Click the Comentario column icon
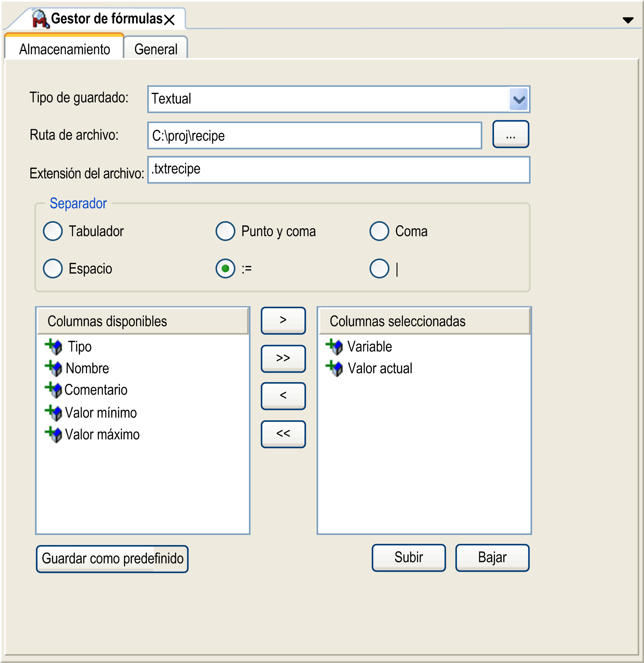Viewport: 644px width, 663px height. click(x=54, y=390)
